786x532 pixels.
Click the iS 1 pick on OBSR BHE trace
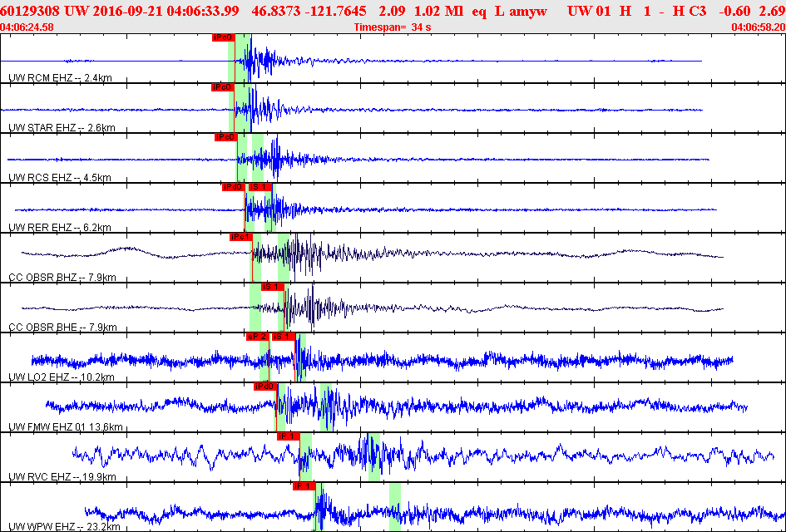[x=273, y=287]
